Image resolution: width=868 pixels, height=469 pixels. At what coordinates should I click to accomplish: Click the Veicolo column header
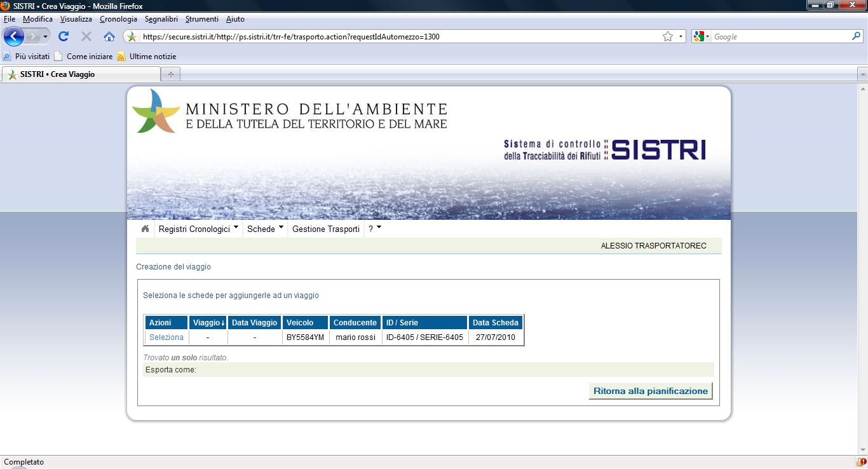tap(306, 323)
